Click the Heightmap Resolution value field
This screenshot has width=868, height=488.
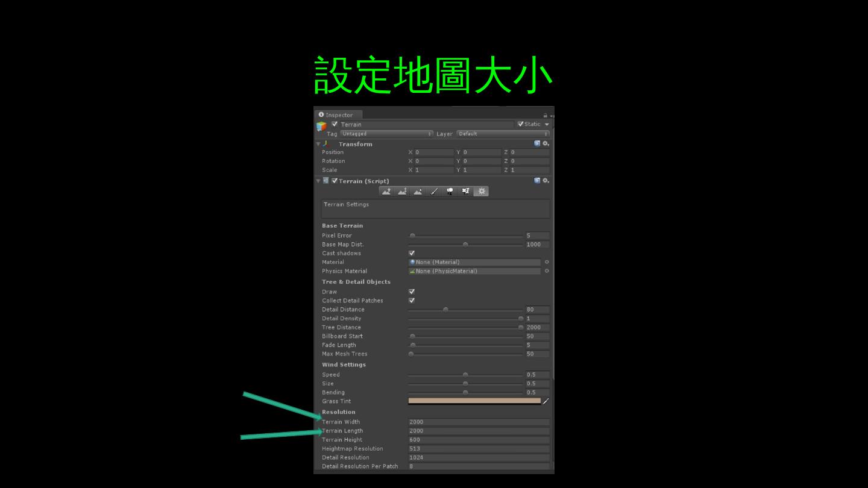(479, 449)
